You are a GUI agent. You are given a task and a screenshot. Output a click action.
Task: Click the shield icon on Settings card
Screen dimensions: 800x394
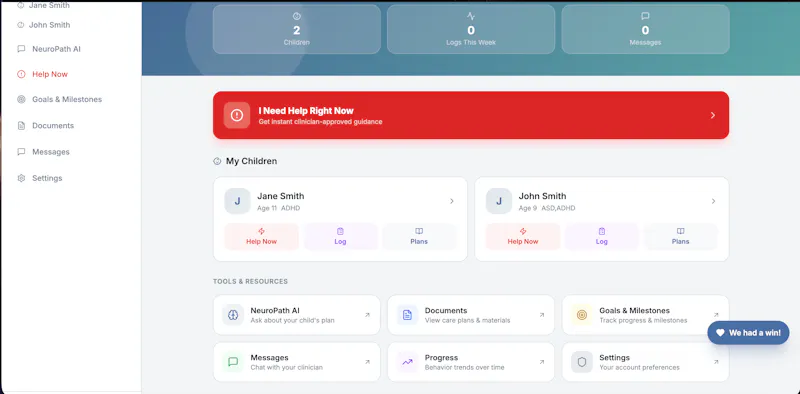[x=582, y=362]
